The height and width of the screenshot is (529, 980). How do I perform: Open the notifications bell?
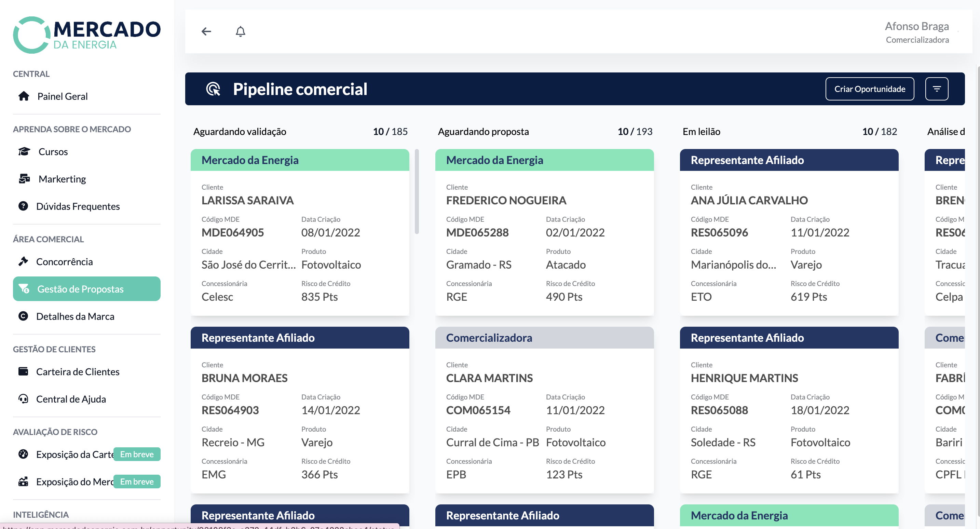pos(241,31)
